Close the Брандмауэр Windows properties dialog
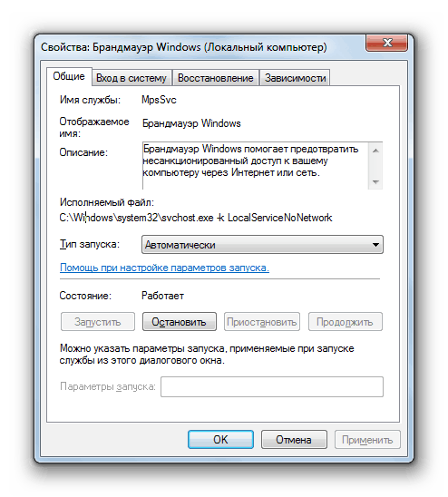 [x=386, y=43]
